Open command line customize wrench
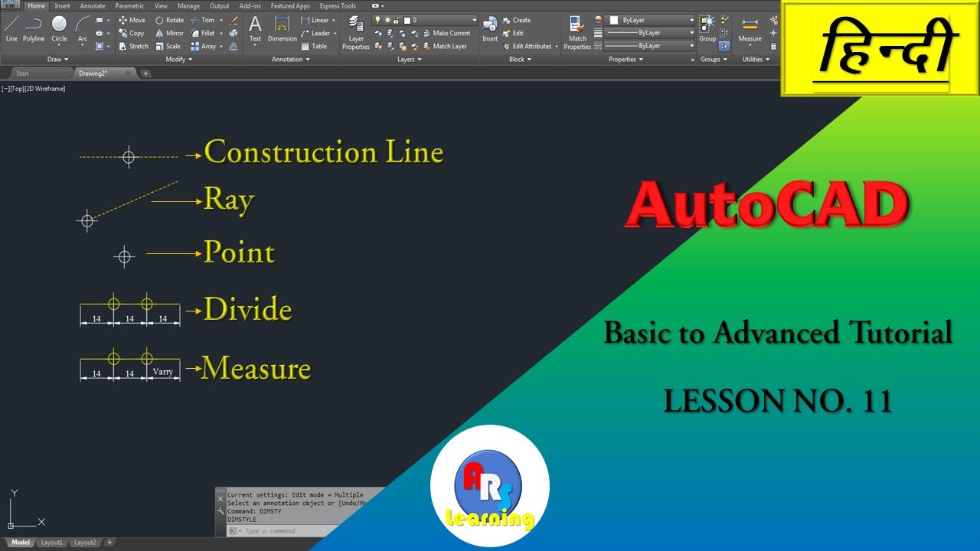 point(221,511)
